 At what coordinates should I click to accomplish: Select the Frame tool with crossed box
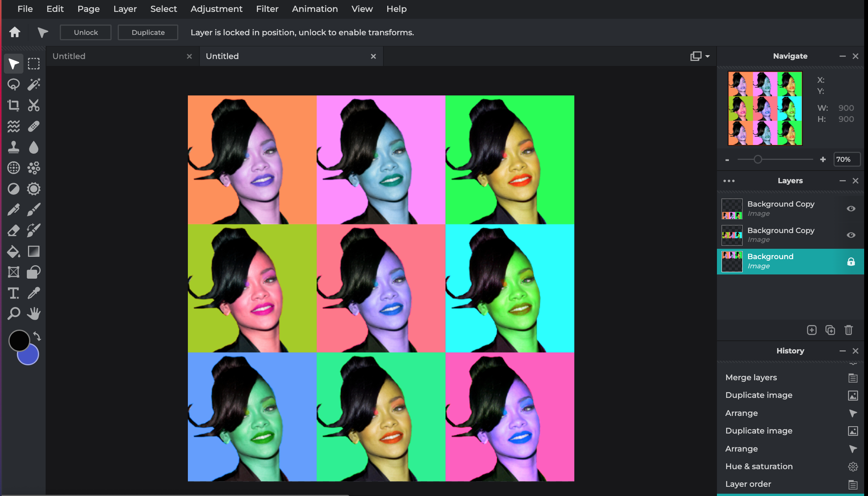(13, 272)
